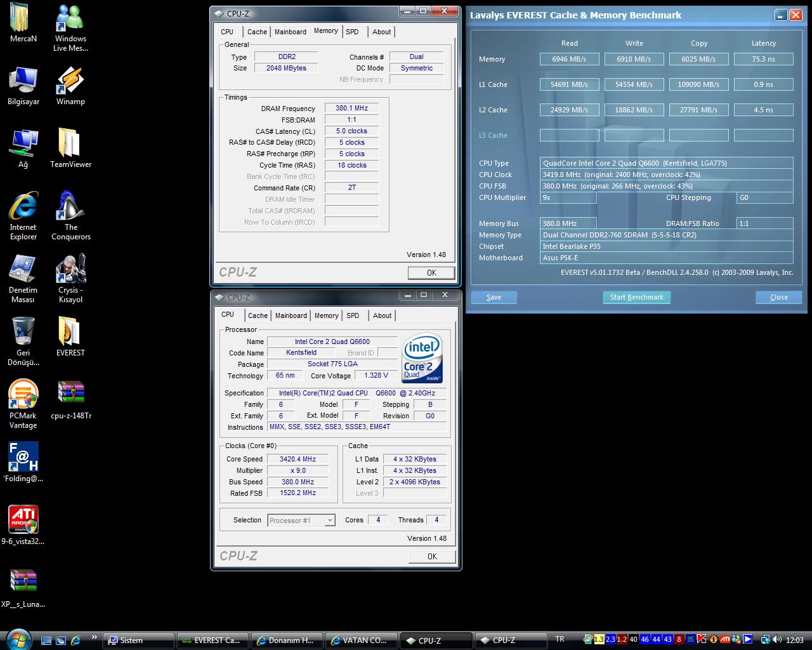
Task: Click the DRAM Frequency 380.1 MHz field
Action: 351,109
